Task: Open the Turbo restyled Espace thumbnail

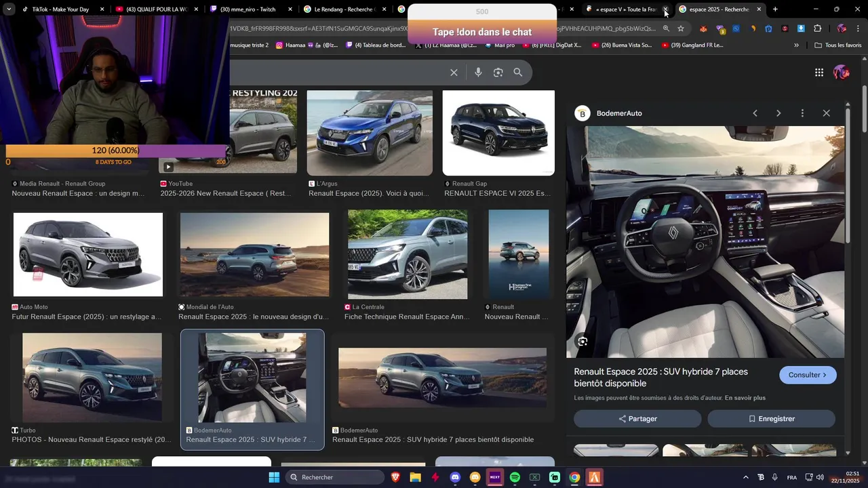Action: (92, 378)
